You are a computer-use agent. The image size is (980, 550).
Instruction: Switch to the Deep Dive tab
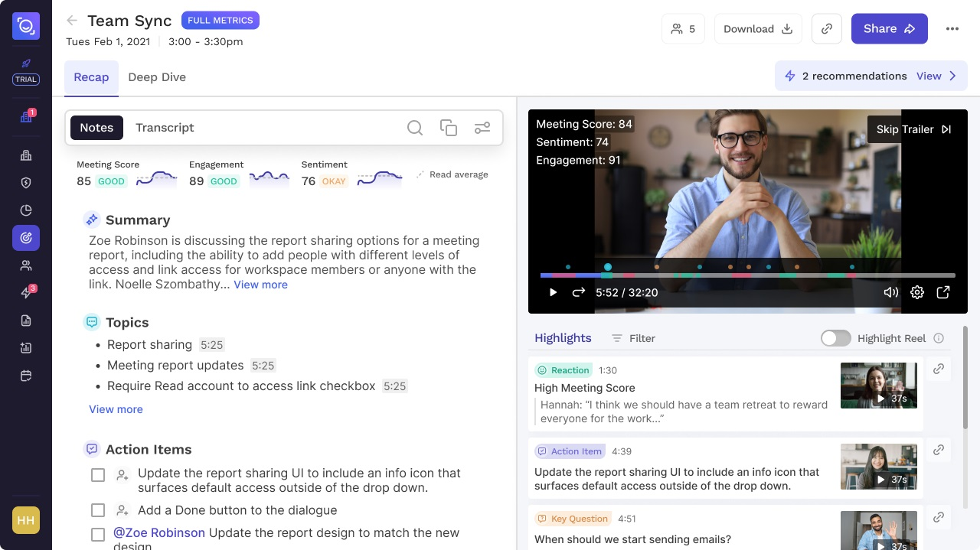157,77
